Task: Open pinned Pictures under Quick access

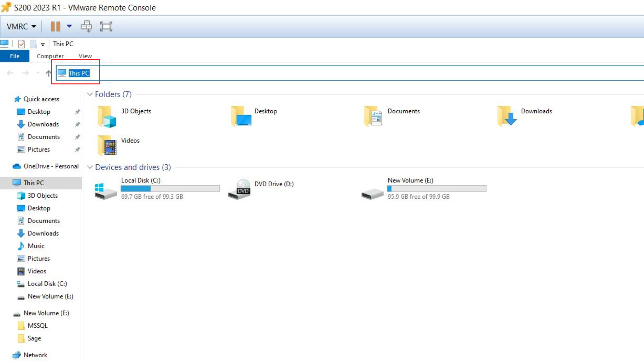Action: pyautogui.click(x=39, y=149)
